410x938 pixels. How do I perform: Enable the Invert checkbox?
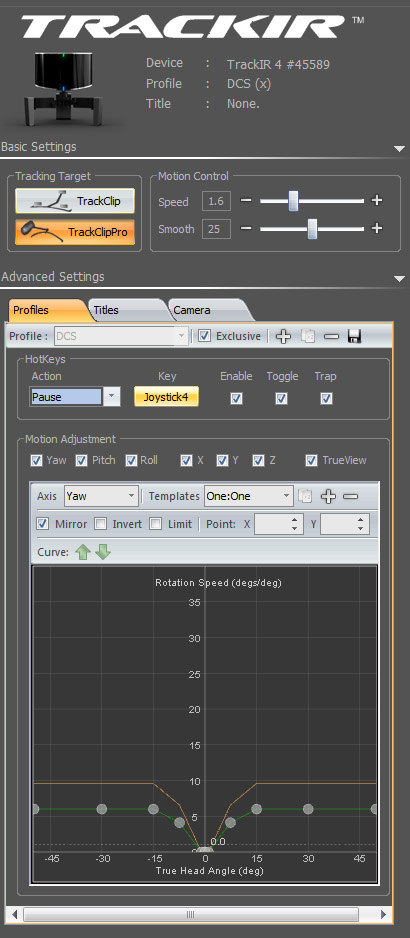pyautogui.click(x=101, y=524)
